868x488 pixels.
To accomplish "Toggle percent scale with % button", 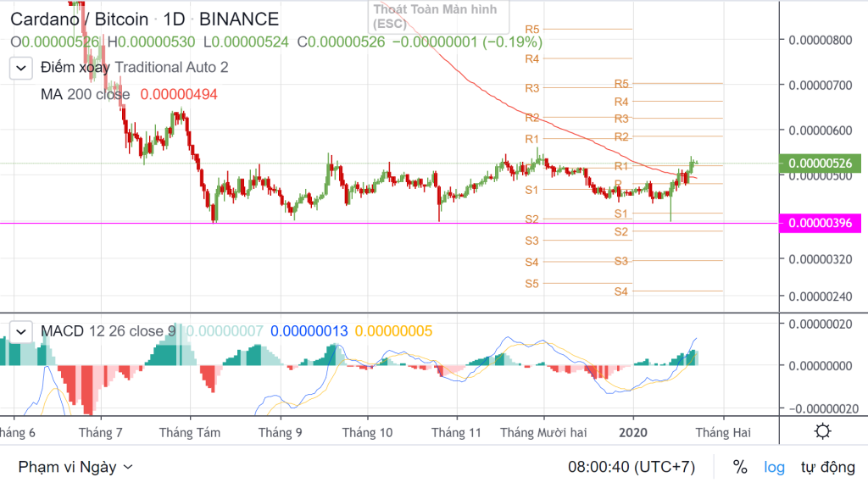I will (740, 467).
